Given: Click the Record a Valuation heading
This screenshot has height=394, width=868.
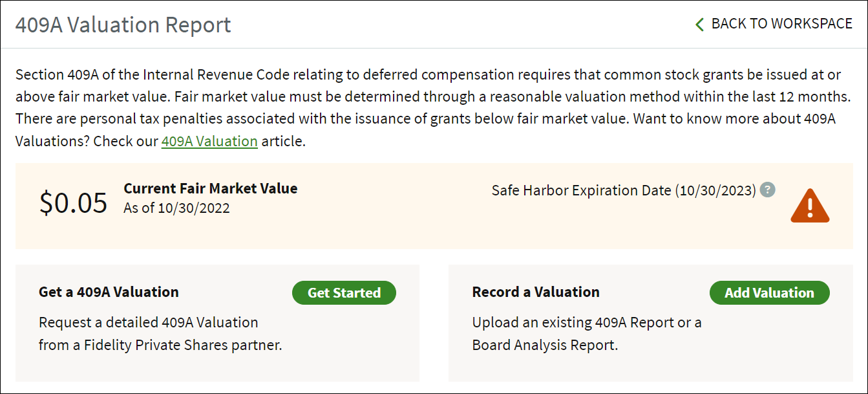Looking at the screenshot, I should (536, 292).
